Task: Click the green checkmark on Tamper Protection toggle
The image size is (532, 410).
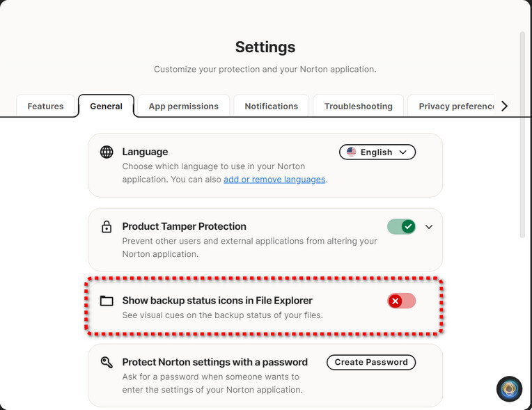Action: click(408, 226)
